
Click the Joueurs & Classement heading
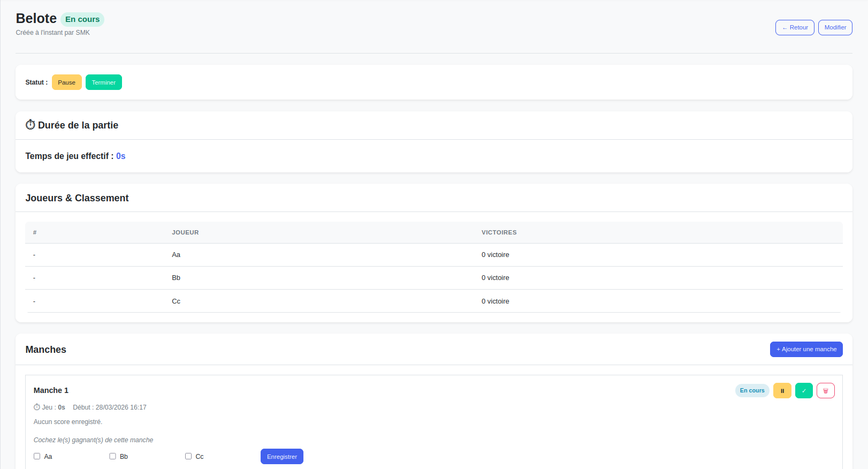pyautogui.click(x=77, y=198)
